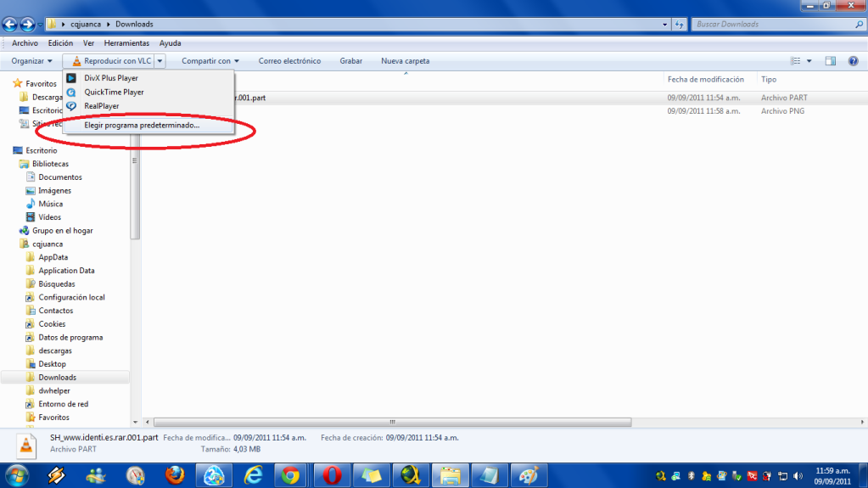Change the view with the views icon
Image resolution: width=868 pixels, height=488 pixels.
[x=796, y=61]
